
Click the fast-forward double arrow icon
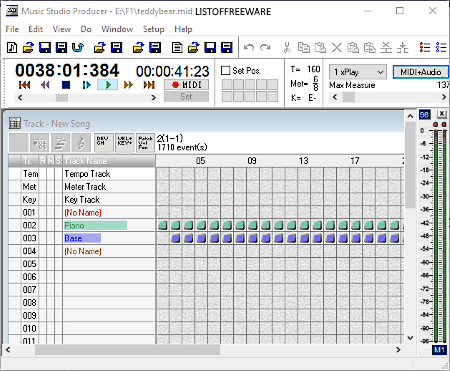tap(128, 85)
